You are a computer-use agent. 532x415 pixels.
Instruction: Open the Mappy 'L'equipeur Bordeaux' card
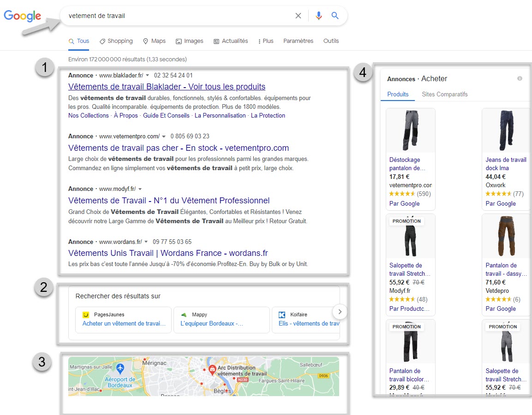221,320
